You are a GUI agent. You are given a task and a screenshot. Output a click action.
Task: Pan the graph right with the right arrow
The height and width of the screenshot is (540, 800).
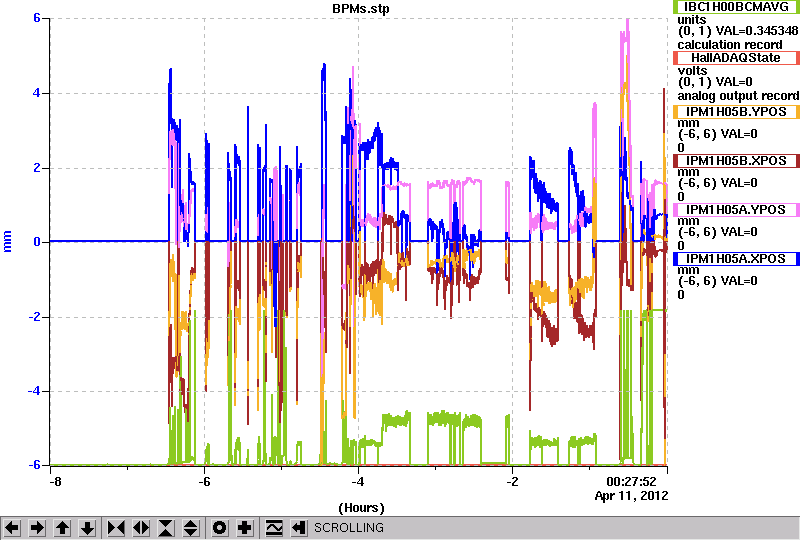37,527
